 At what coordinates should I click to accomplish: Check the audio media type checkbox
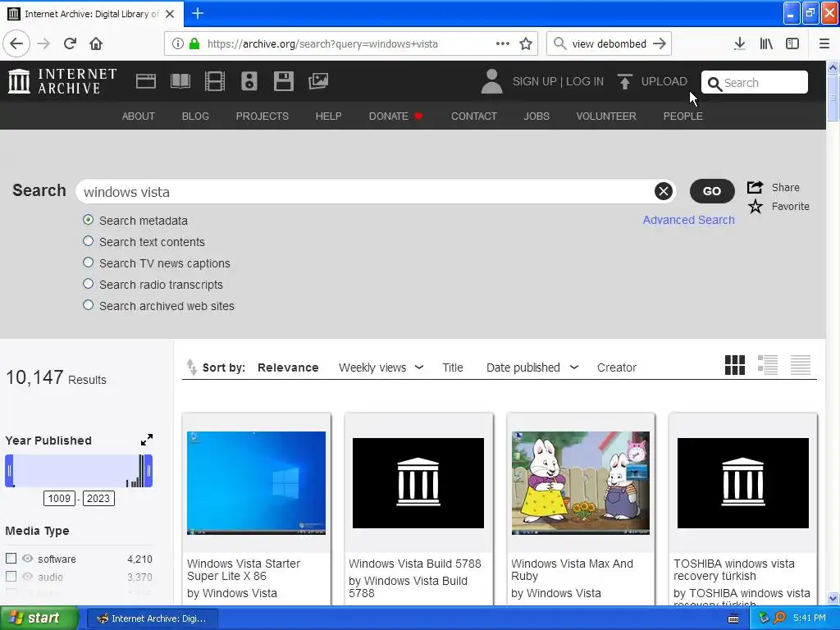point(11,577)
